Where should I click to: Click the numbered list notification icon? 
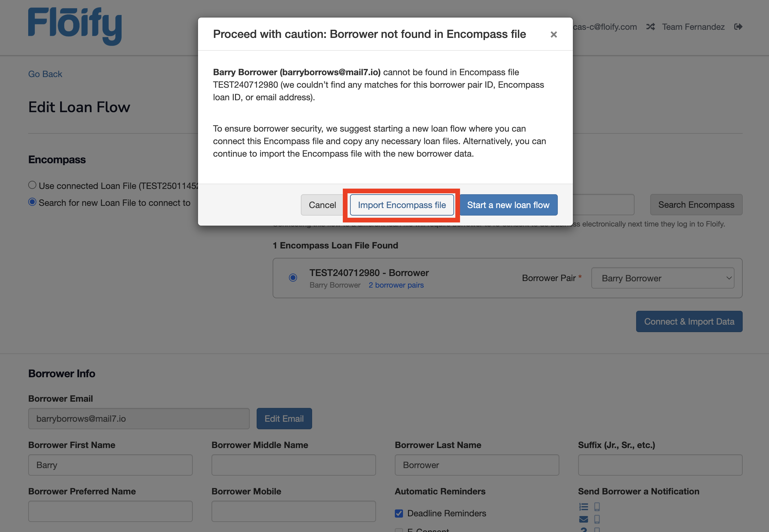pos(583,507)
